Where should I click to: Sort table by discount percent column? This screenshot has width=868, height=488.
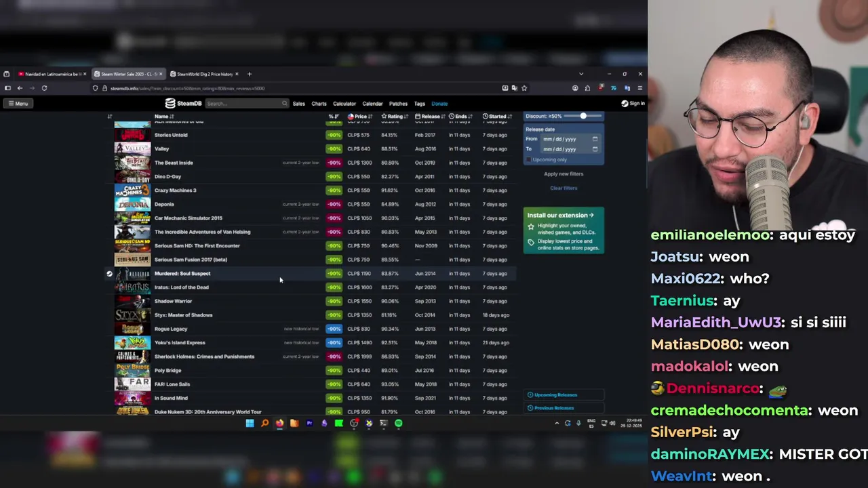coord(333,117)
